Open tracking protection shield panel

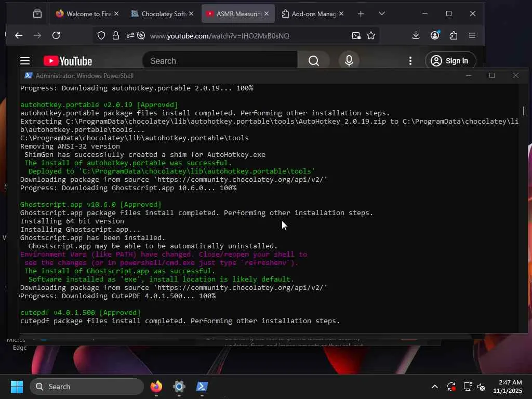[x=101, y=36]
